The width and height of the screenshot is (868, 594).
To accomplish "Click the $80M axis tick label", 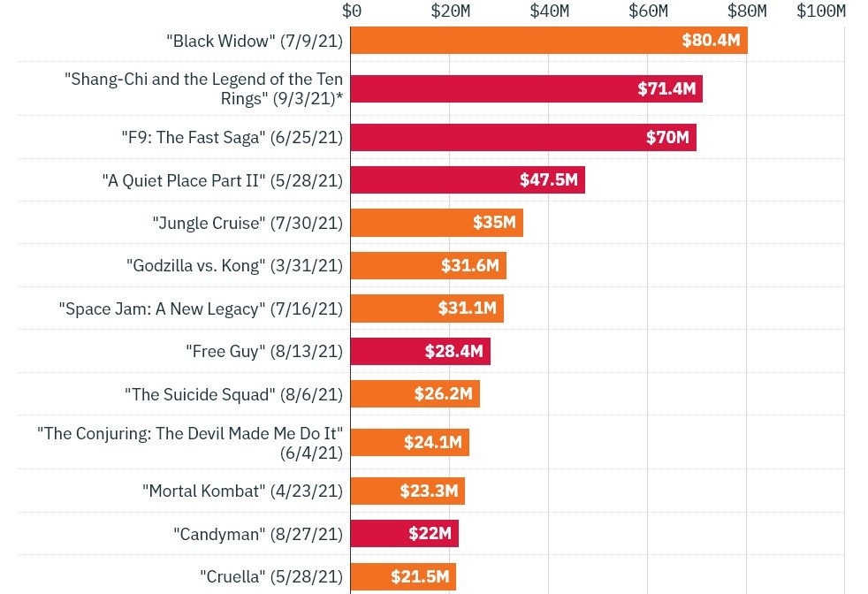I will point(747,11).
